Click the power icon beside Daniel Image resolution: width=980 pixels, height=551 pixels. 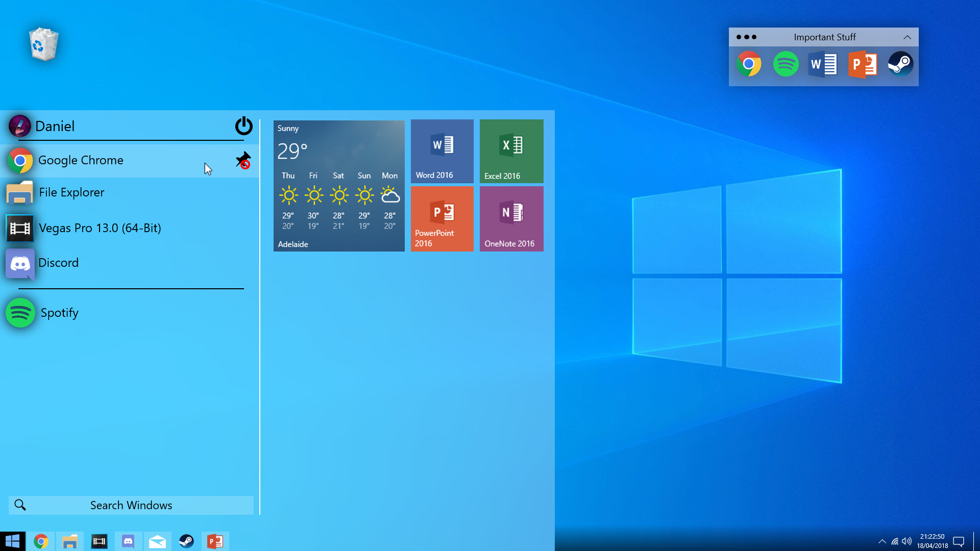click(x=243, y=126)
